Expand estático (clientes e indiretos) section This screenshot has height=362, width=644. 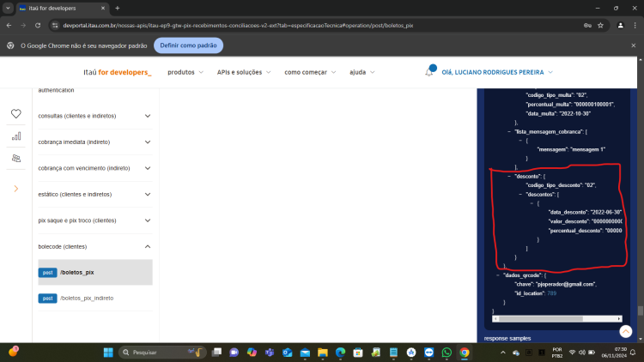pyautogui.click(x=95, y=194)
